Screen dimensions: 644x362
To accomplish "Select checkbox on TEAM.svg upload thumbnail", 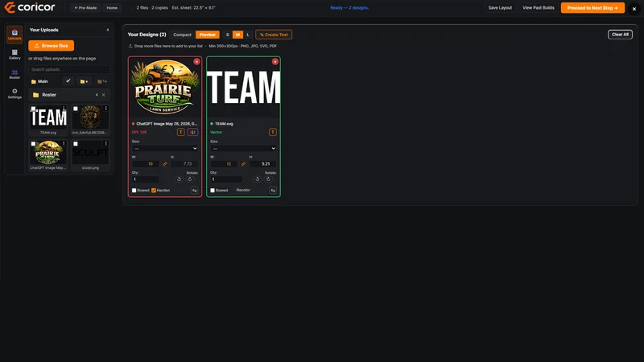I will click(x=33, y=109).
